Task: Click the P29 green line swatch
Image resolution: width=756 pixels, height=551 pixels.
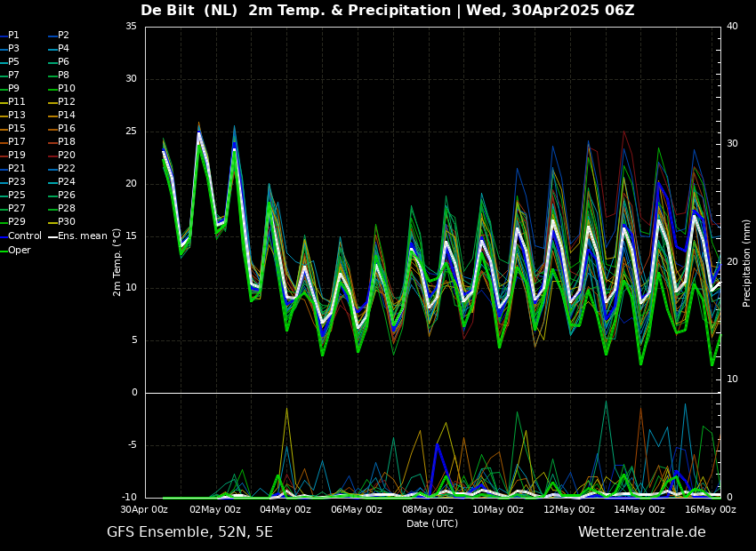Action: (x=4, y=222)
